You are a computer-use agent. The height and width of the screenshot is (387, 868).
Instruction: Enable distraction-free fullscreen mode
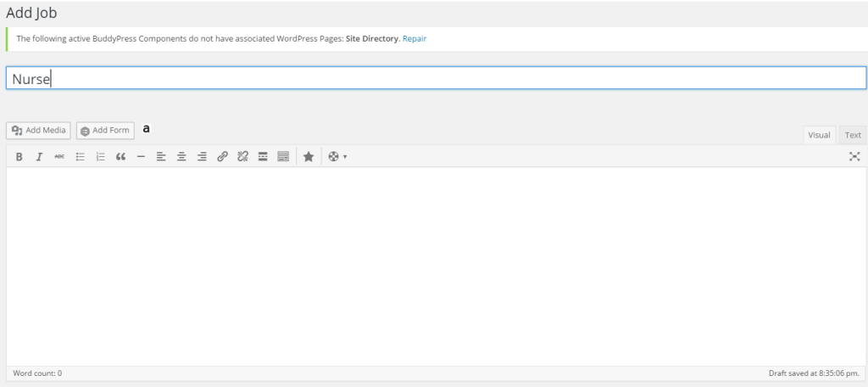(x=854, y=157)
